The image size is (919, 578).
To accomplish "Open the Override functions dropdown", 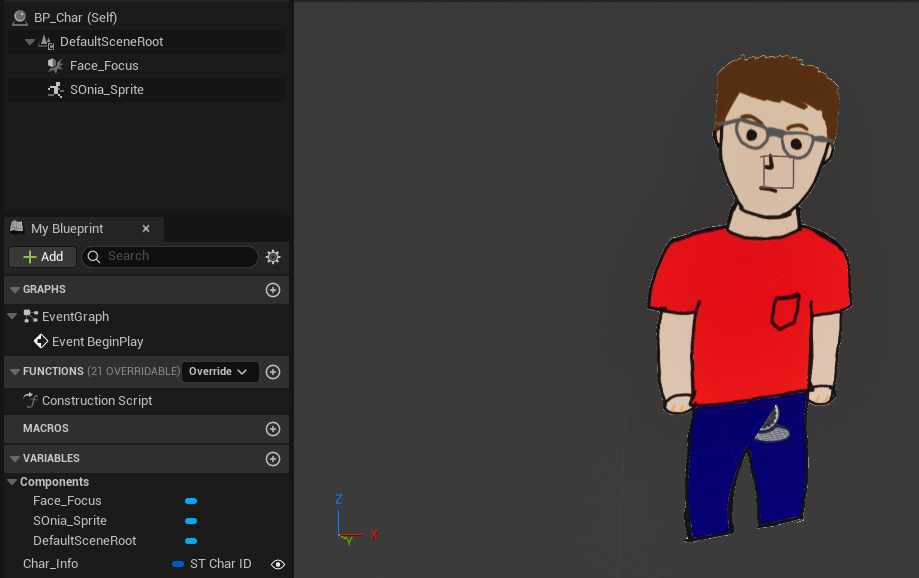I will click(x=220, y=372).
